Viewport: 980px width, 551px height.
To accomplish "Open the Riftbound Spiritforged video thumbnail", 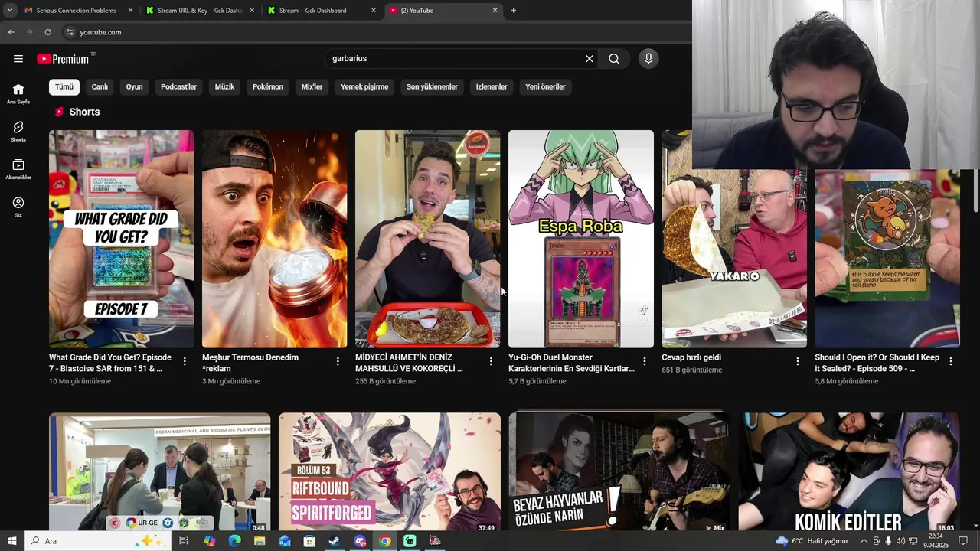I will [390, 472].
